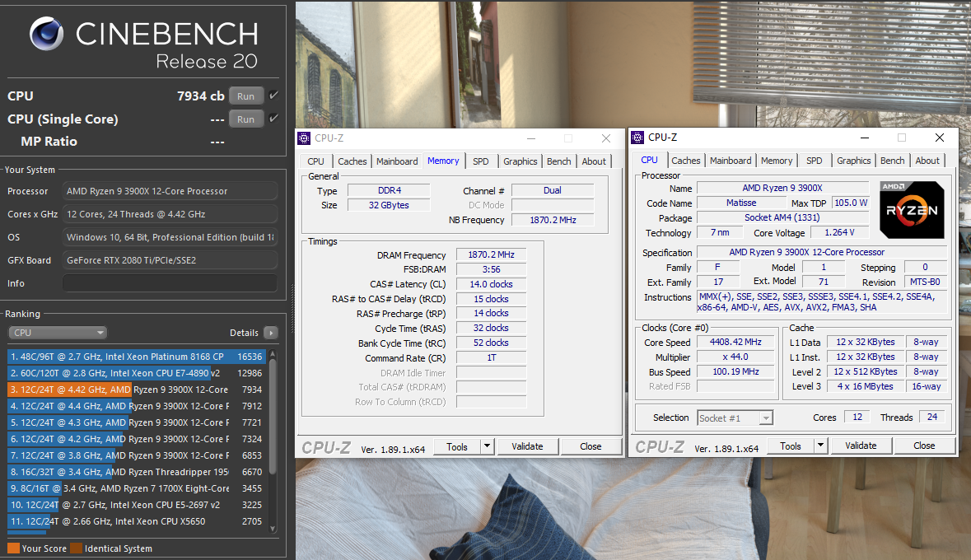The image size is (971, 560).
Task: Select ranking row scoring 7721
Action: pyautogui.click(x=137, y=422)
